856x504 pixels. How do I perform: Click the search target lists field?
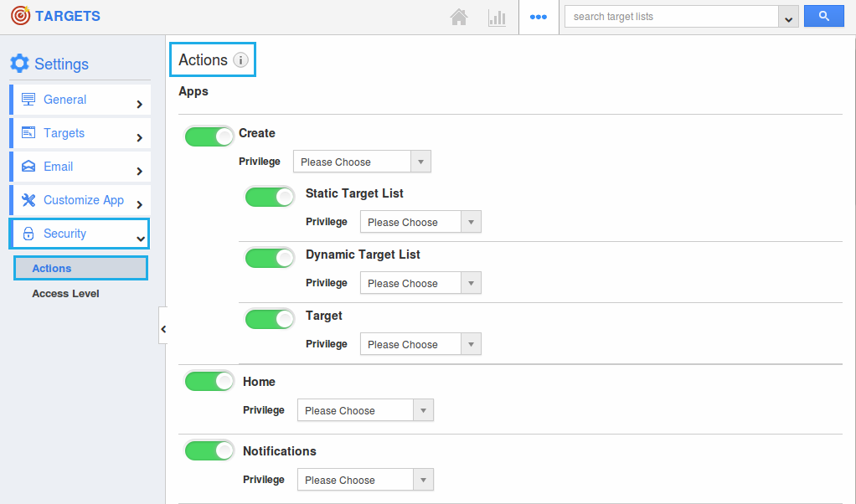point(671,17)
